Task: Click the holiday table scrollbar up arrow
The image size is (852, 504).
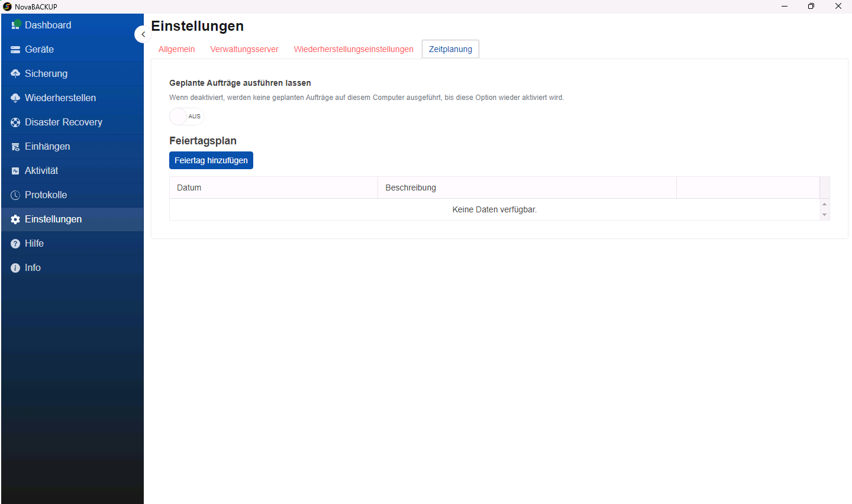Action: click(824, 204)
